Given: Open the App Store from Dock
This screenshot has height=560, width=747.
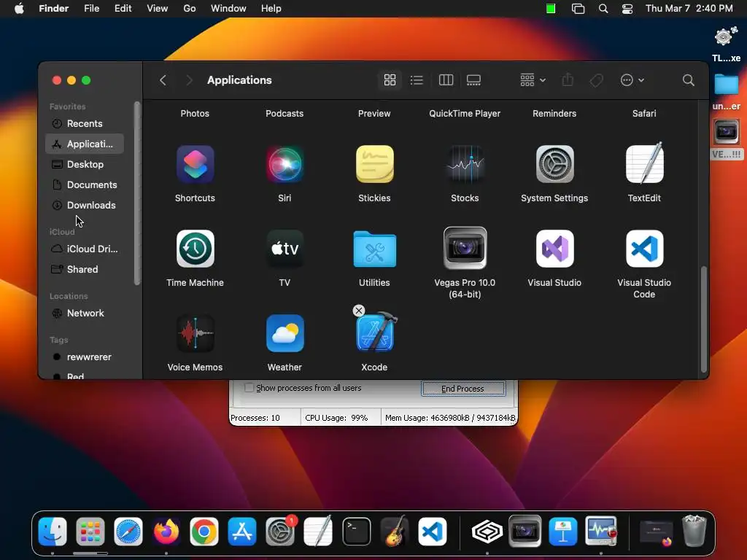Looking at the screenshot, I should (242, 532).
